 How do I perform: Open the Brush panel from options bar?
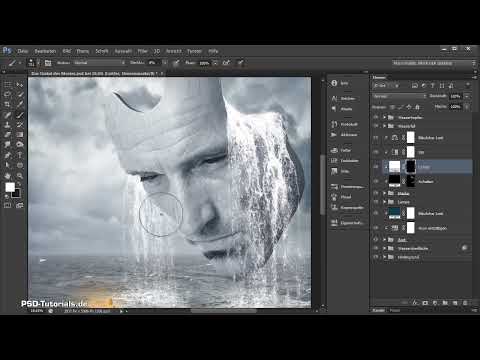[48, 63]
